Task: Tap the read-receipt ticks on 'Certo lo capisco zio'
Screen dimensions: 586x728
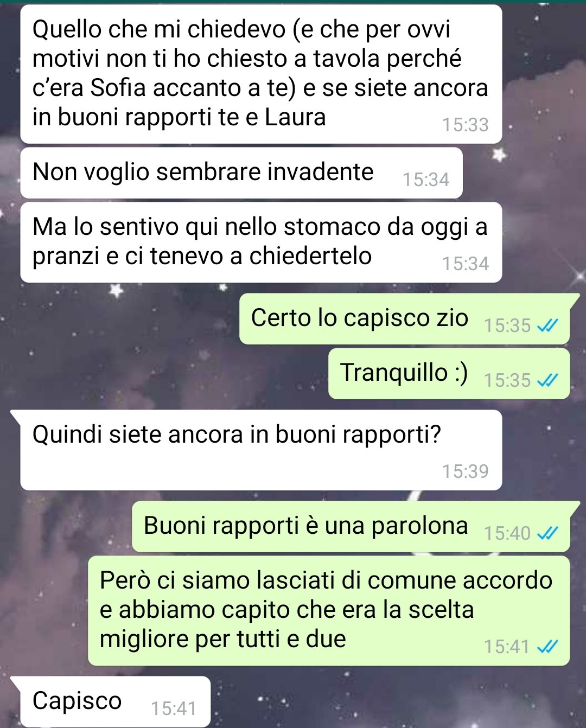Action: (x=547, y=325)
